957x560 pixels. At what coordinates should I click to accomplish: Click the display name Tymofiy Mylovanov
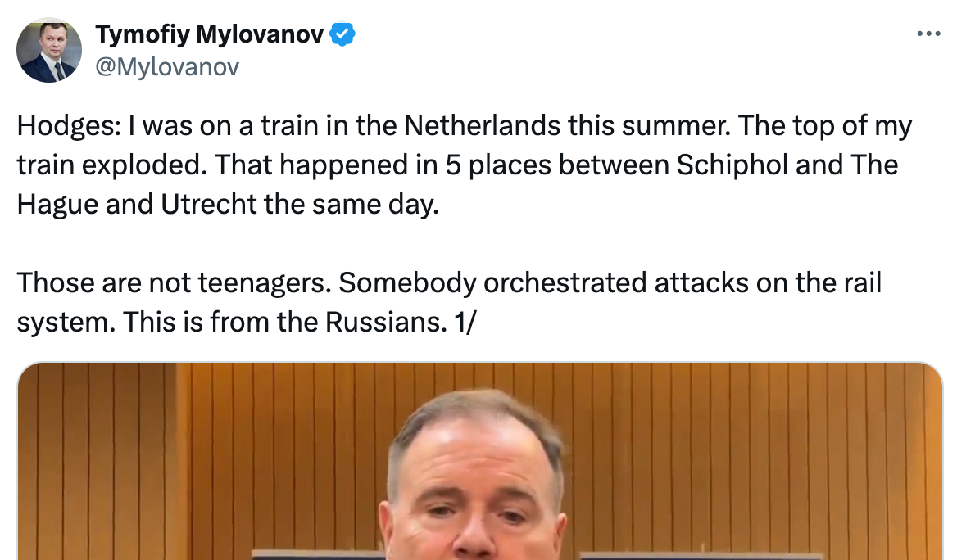coord(209,34)
